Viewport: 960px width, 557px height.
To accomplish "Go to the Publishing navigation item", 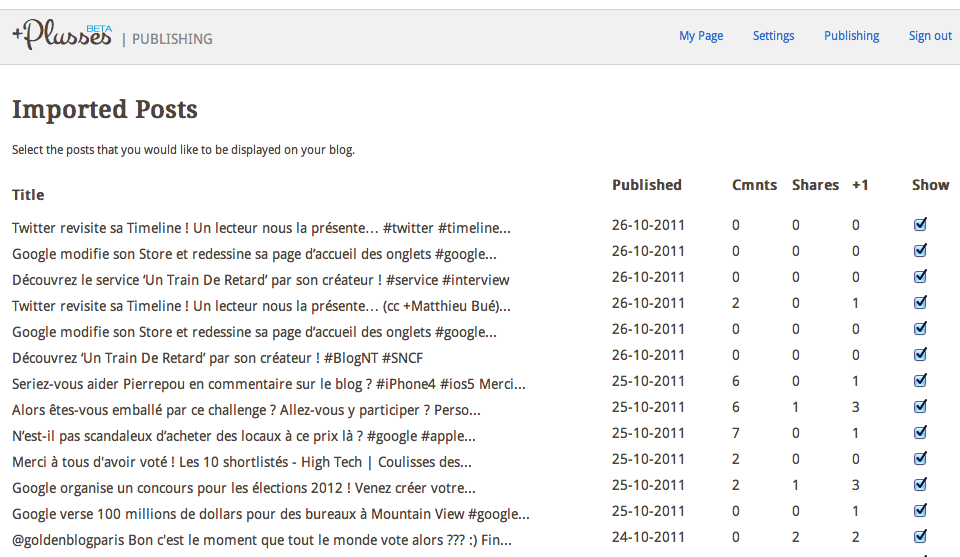I will tap(851, 36).
